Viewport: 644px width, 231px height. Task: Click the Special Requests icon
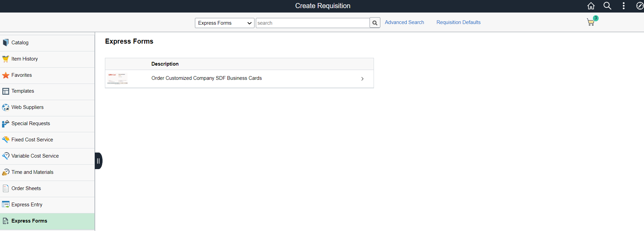(x=6, y=123)
